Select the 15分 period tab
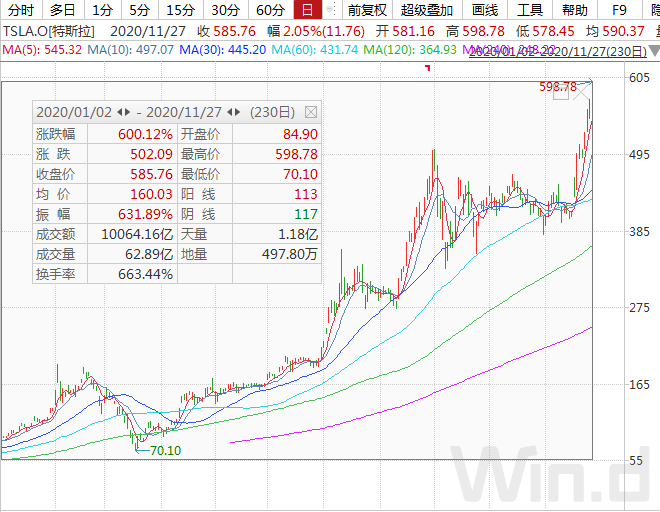The image size is (660, 512). 181,10
